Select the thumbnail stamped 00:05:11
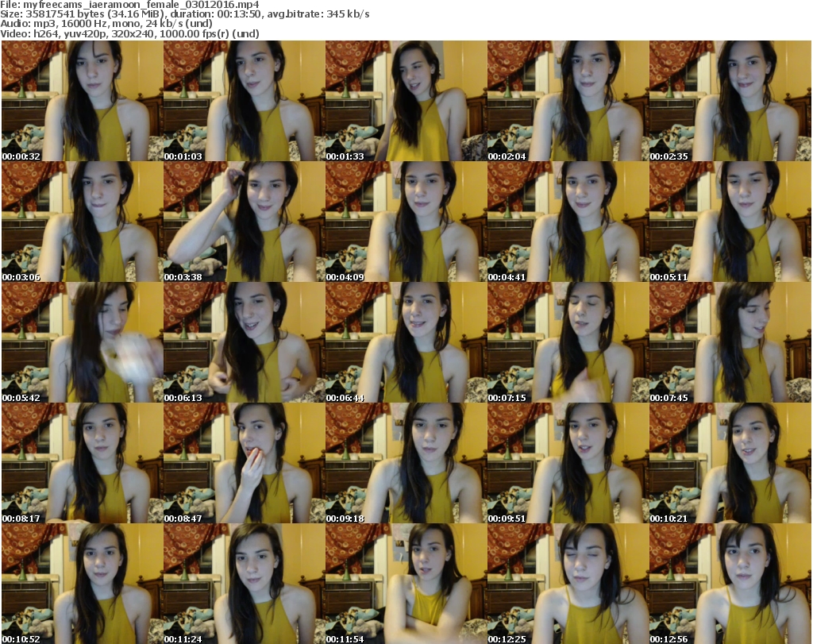 click(x=730, y=222)
